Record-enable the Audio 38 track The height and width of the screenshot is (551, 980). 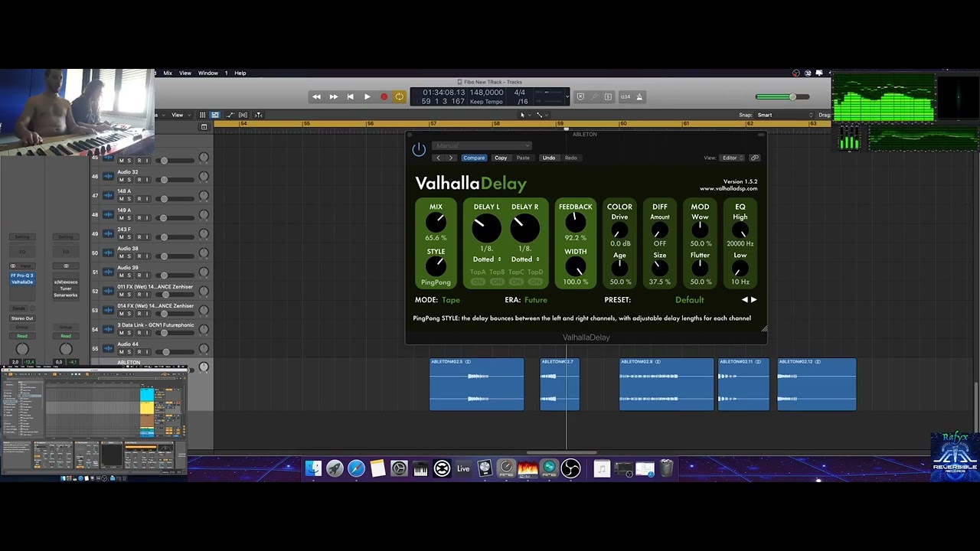pyautogui.click(x=139, y=256)
